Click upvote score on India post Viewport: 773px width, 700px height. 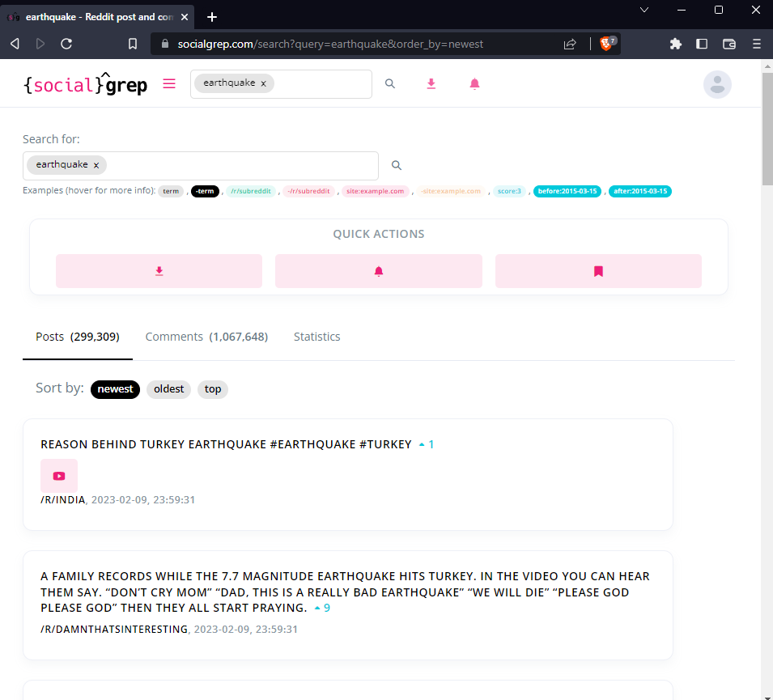click(x=427, y=444)
